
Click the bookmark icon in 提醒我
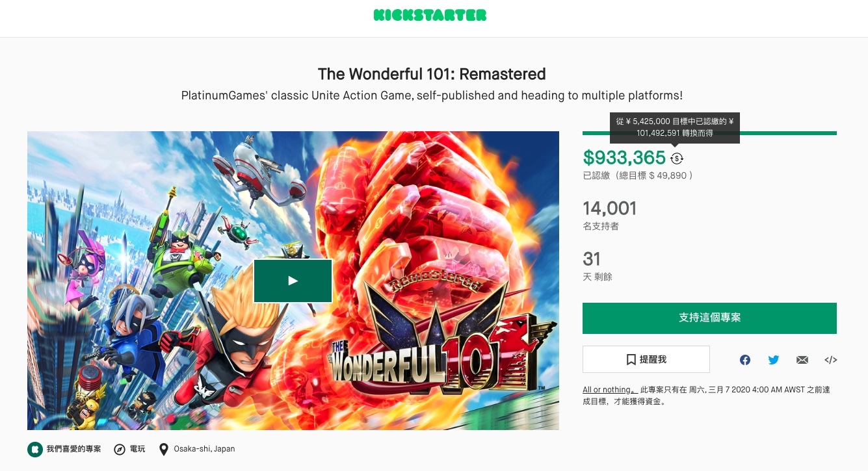point(631,359)
